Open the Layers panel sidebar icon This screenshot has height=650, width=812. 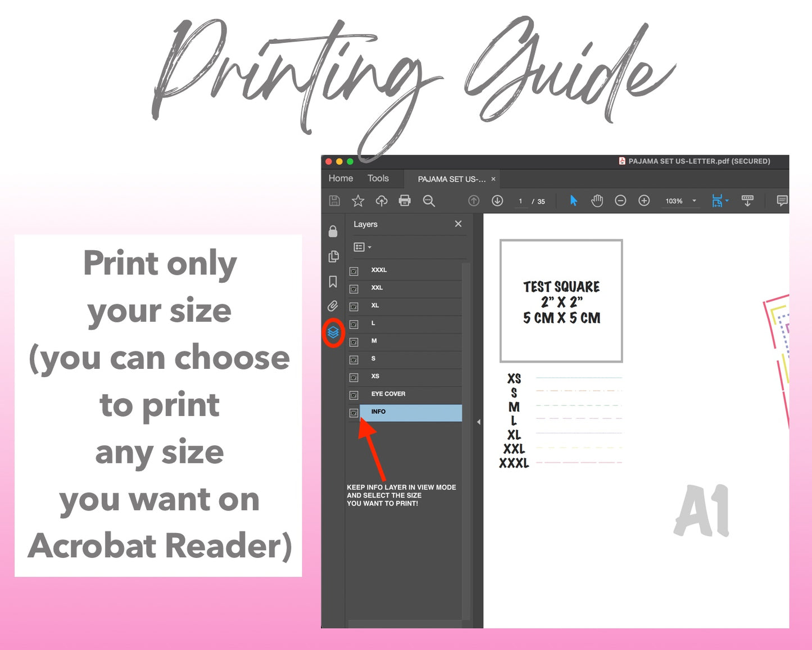(333, 333)
